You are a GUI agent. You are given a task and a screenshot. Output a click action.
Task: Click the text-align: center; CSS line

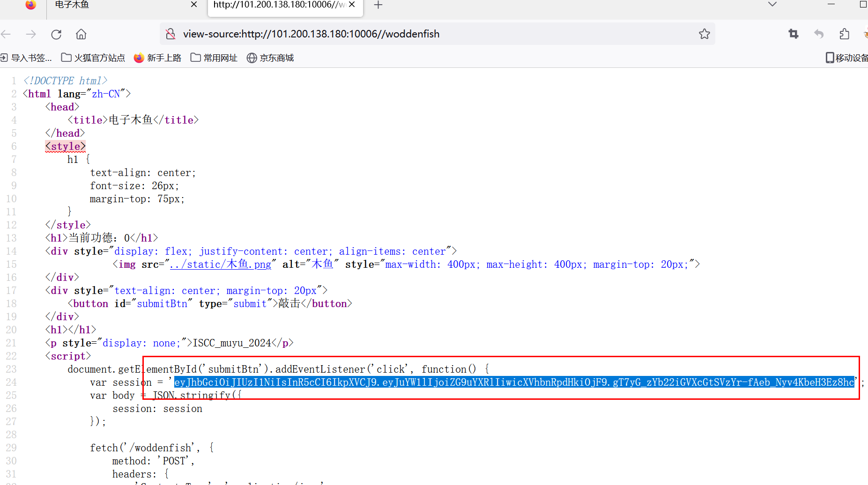pyautogui.click(x=143, y=173)
